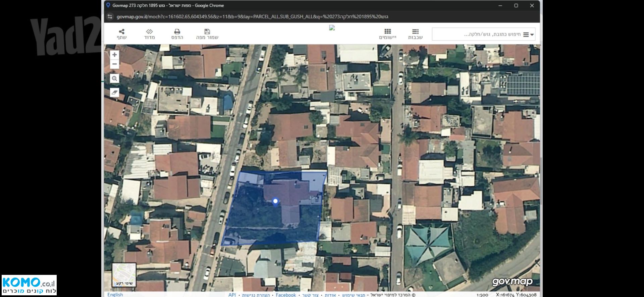Maximize the Chrome Govmap window
This screenshot has height=297, width=644.
[x=516, y=6]
